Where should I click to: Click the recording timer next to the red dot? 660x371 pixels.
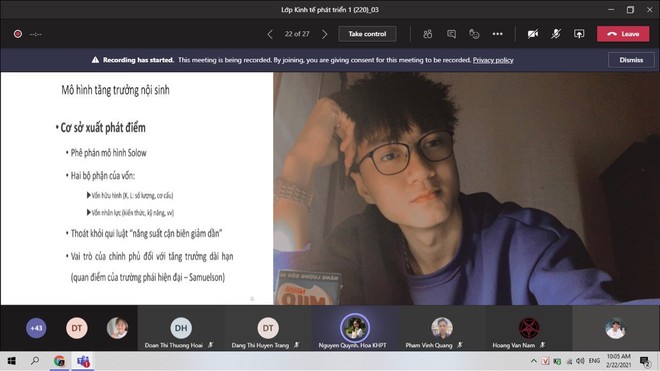(35, 34)
